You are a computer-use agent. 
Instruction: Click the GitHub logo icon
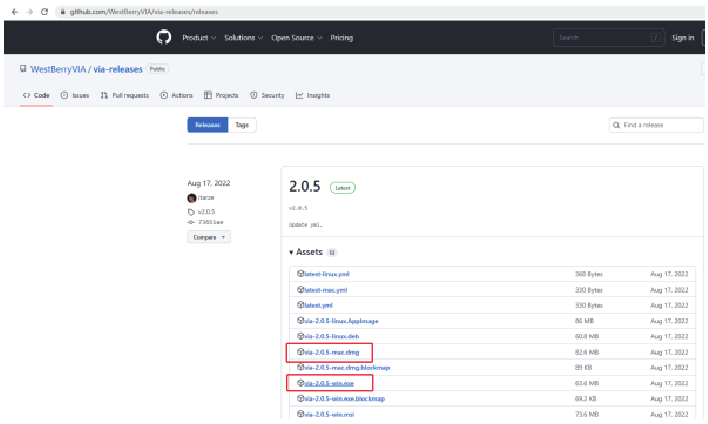(x=164, y=38)
